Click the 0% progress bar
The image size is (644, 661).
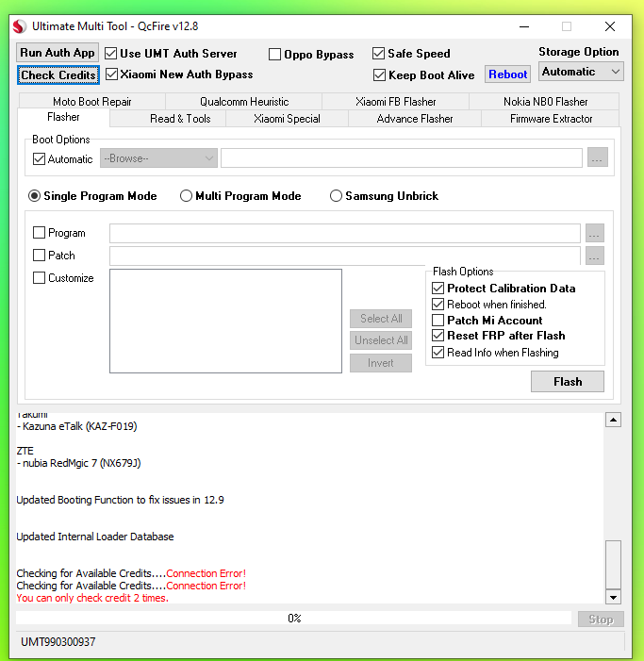pyautogui.click(x=294, y=619)
